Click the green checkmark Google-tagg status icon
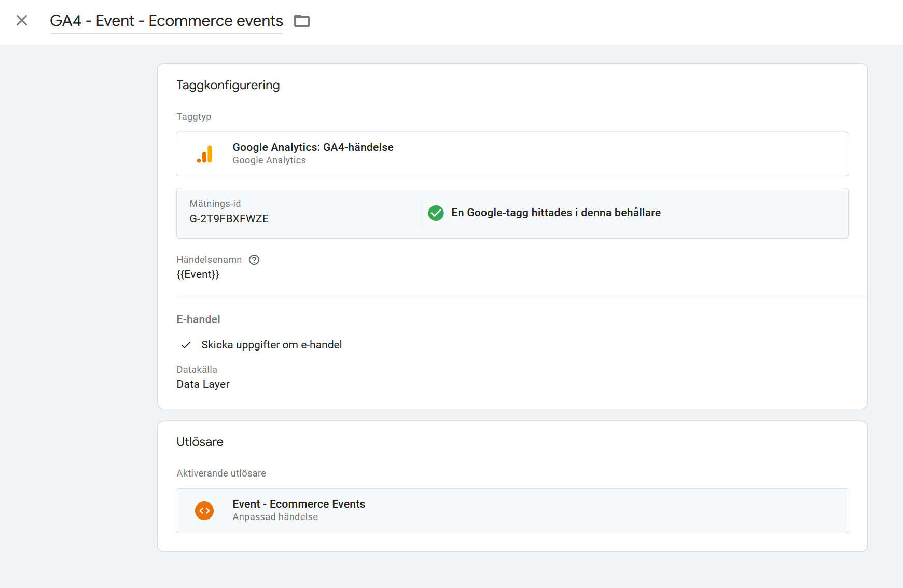Image resolution: width=903 pixels, height=588 pixels. click(436, 213)
